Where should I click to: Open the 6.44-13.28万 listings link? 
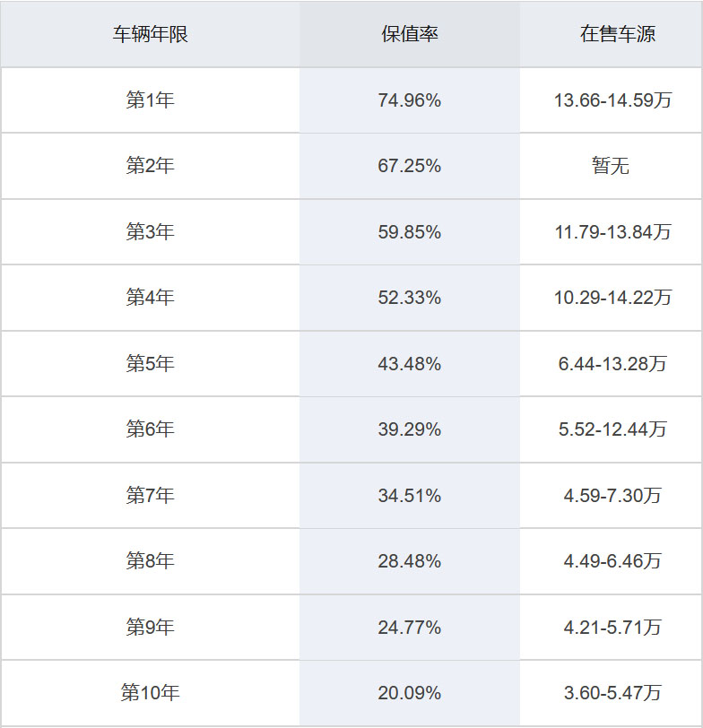tap(612, 364)
